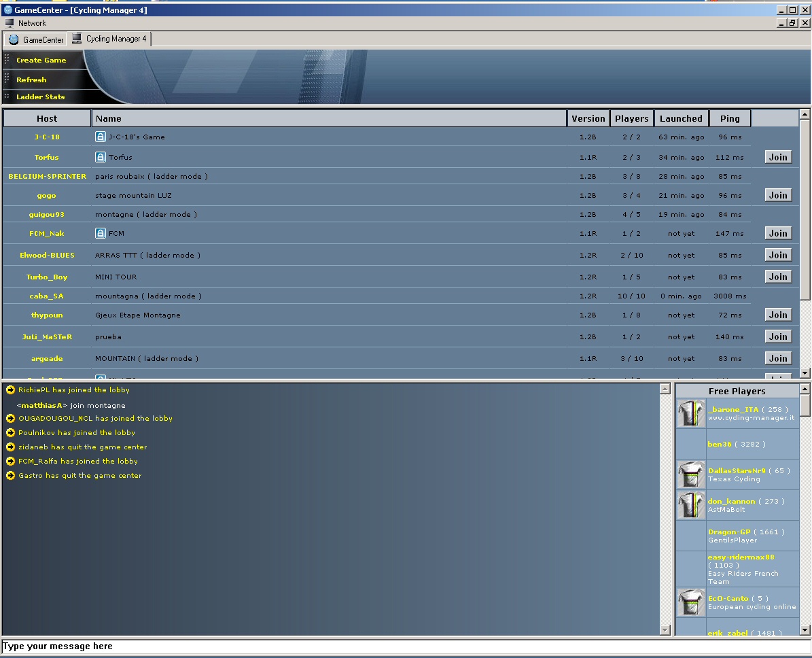Click the sidebar grip beside Refresh
This screenshot has height=658, width=812.
pos(7,77)
